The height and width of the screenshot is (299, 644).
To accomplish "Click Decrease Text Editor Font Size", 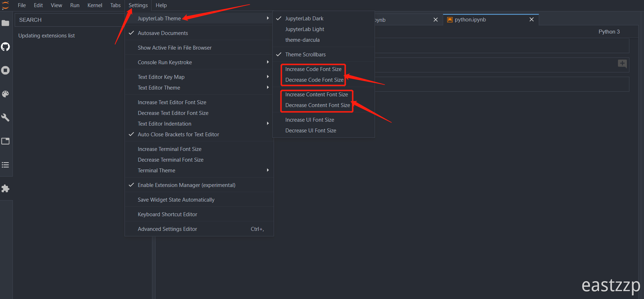I will pyautogui.click(x=199, y=113).
